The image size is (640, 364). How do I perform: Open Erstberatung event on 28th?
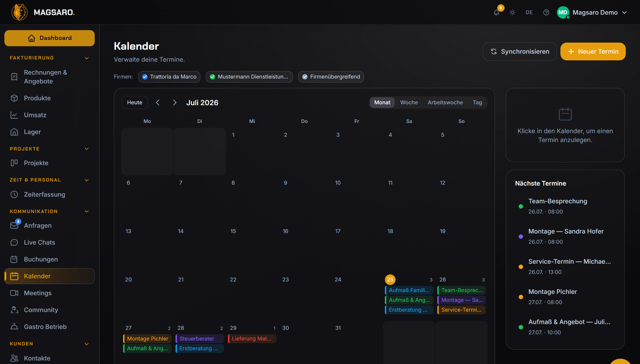pos(200,348)
